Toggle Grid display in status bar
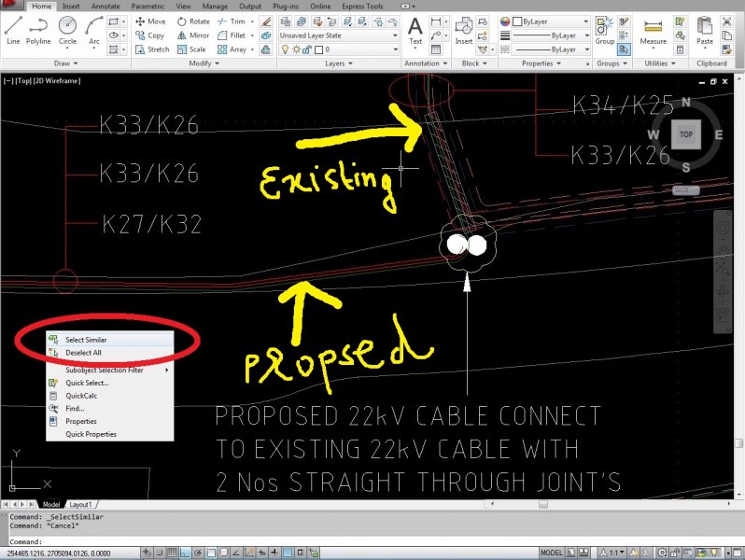 point(172,553)
